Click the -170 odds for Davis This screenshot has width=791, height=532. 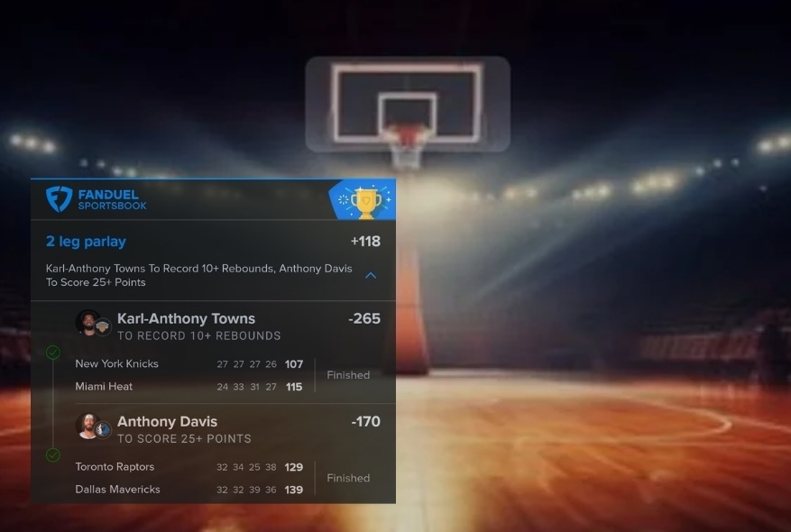[x=364, y=421]
